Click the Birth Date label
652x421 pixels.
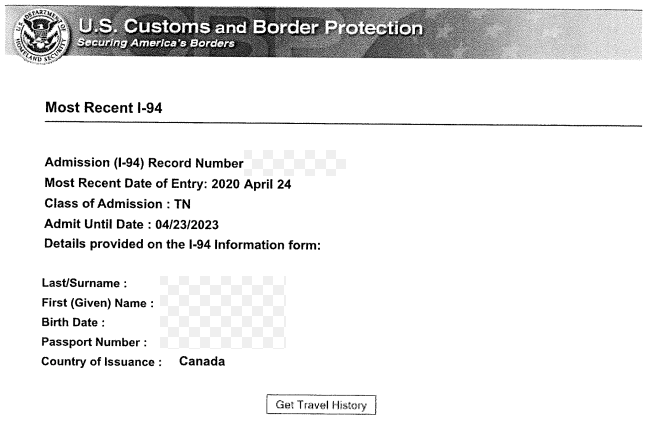point(73,322)
